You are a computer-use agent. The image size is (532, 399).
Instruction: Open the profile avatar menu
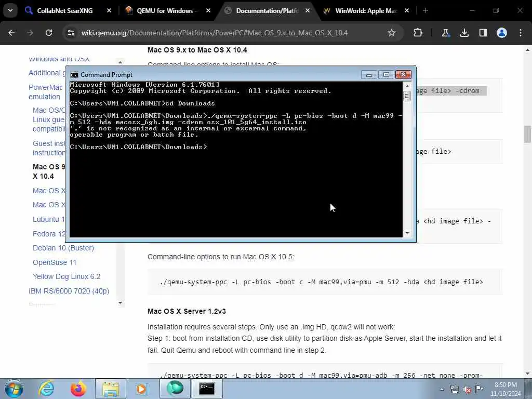(x=502, y=33)
